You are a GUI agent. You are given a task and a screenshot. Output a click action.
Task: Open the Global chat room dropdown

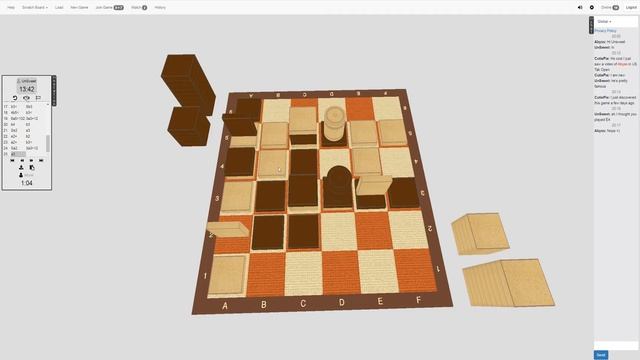604,22
